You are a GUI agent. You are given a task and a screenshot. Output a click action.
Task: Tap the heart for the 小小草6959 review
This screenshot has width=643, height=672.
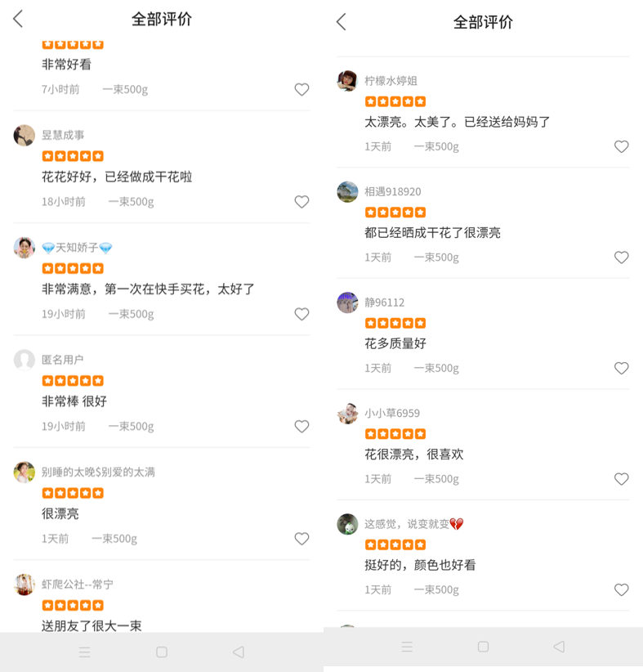pos(621,479)
